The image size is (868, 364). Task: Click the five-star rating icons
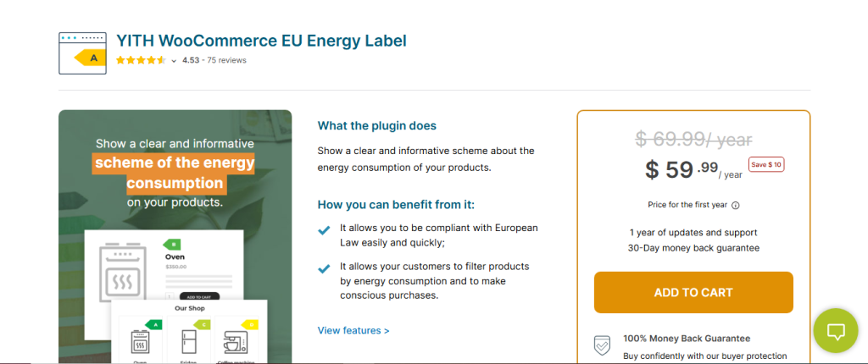(x=141, y=60)
